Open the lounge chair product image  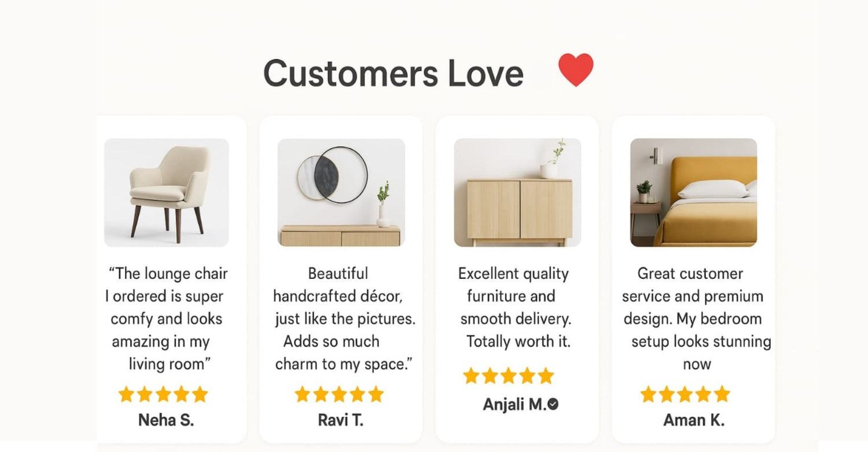(167, 193)
